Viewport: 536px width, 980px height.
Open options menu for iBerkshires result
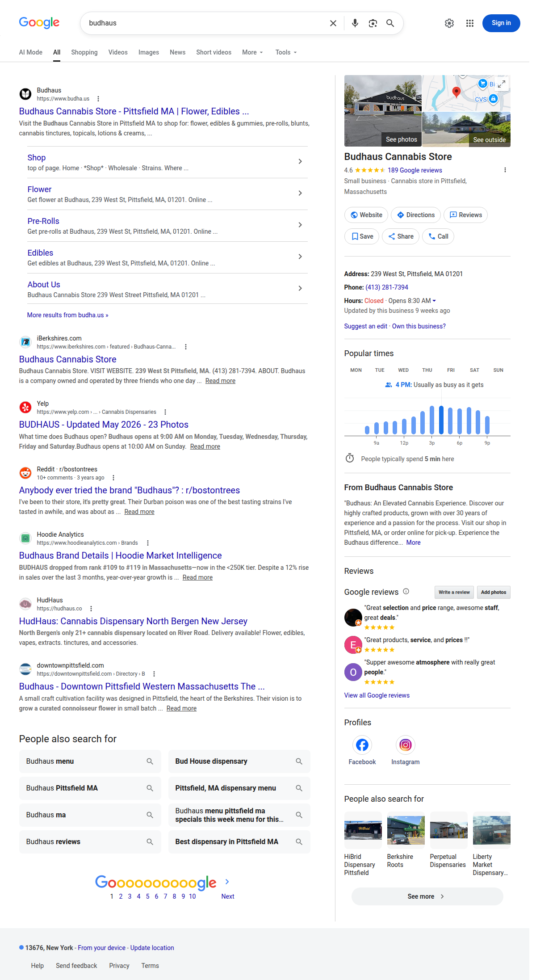[186, 347]
